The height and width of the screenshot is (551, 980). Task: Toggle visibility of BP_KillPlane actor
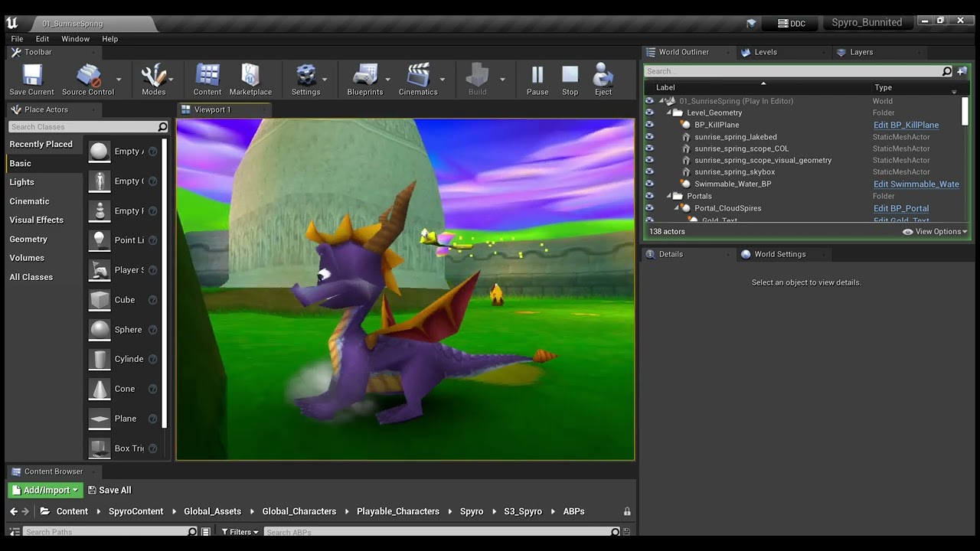click(x=649, y=125)
